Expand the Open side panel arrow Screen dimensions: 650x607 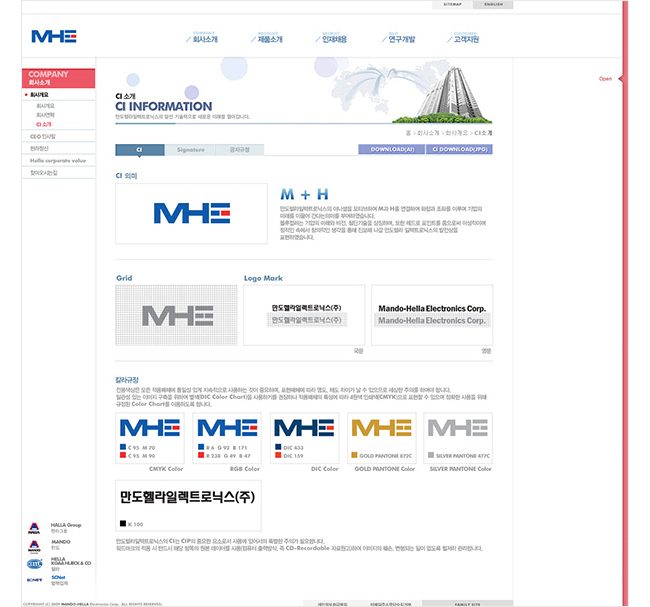tap(620, 78)
